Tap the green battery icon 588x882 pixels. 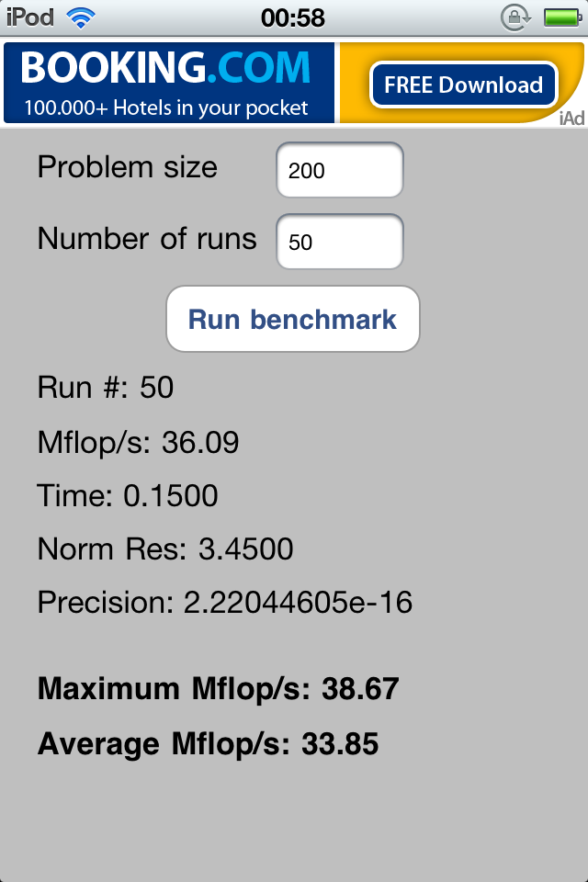pyautogui.click(x=562, y=18)
